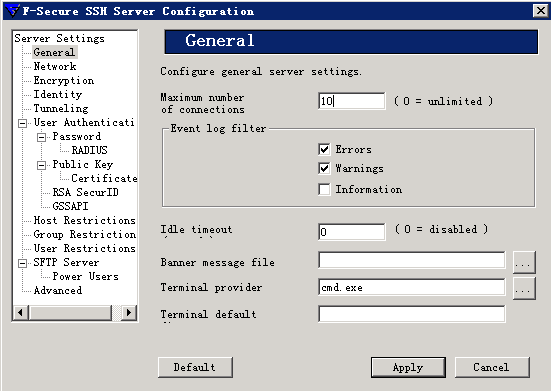This screenshot has width=551, height=391.
Task: Check the Information event log checkbox
Action: [x=324, y=189]
